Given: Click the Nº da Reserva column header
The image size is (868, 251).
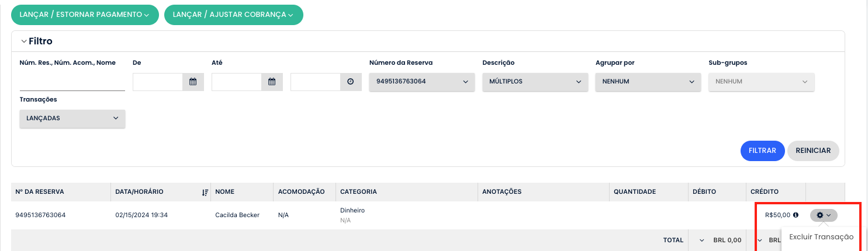Looking at the screenshot, I should (40, 191).
